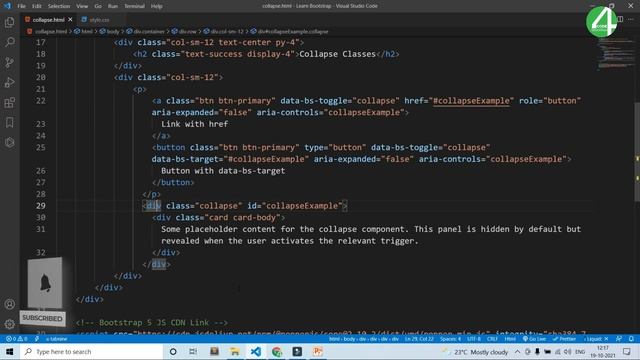Viewport: 640px width, 360px height.
Task: Click the lightning icon in status bar
Action: (37, 339)
